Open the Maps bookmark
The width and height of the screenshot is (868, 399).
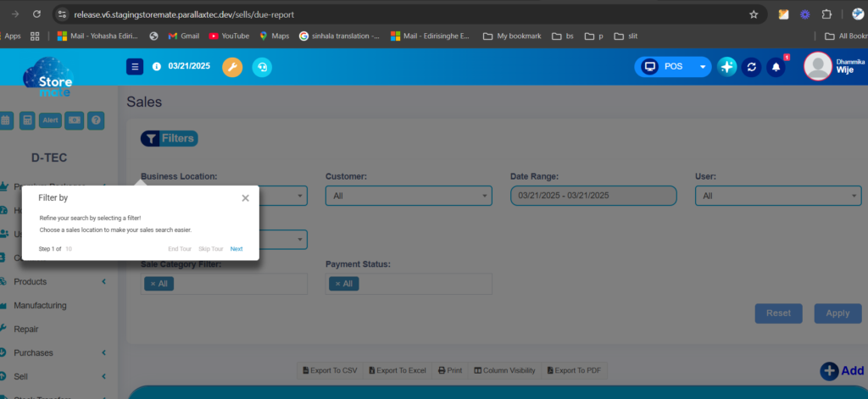click(274, 36)
